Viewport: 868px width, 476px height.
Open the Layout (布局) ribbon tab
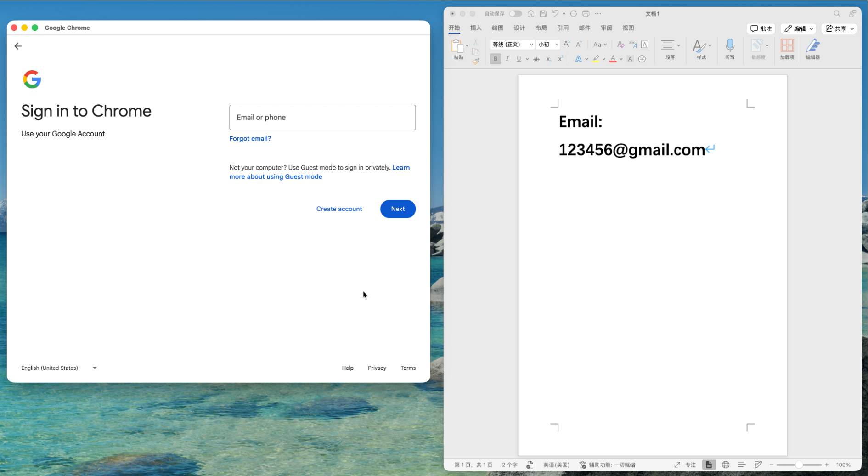pyautogui.click(x=541, y=28)
